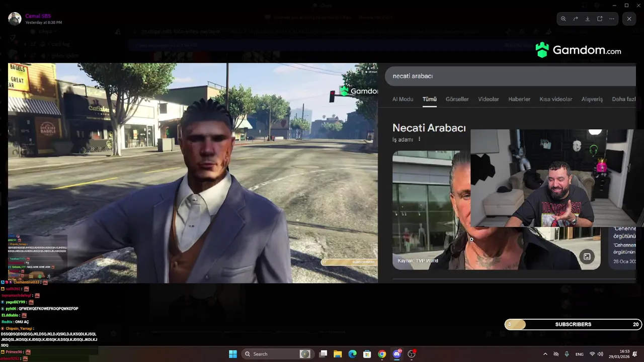Click chat username 'Chipsin_Yarragi'
The height and width of the screenshot is (362, 644).
click(19, 328)
